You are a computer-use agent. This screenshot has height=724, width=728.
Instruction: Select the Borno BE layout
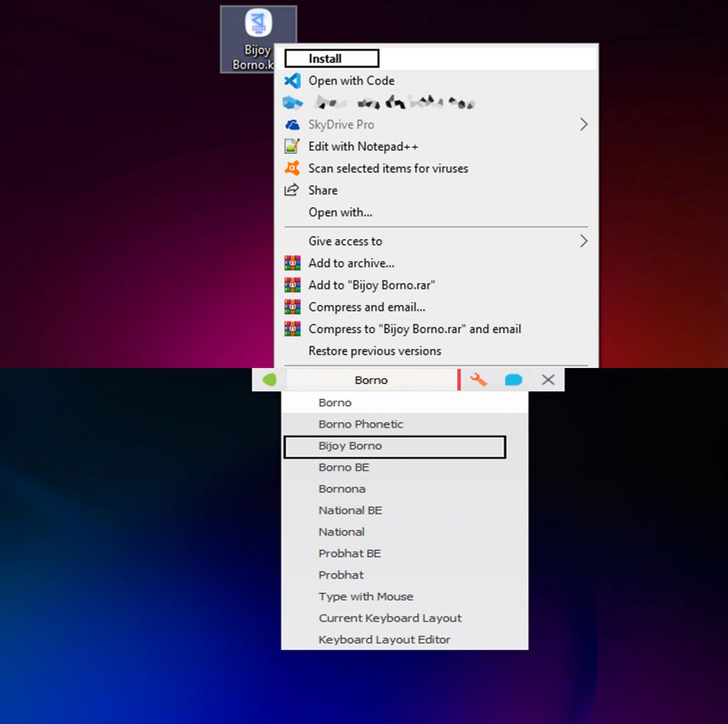(405, 468)
